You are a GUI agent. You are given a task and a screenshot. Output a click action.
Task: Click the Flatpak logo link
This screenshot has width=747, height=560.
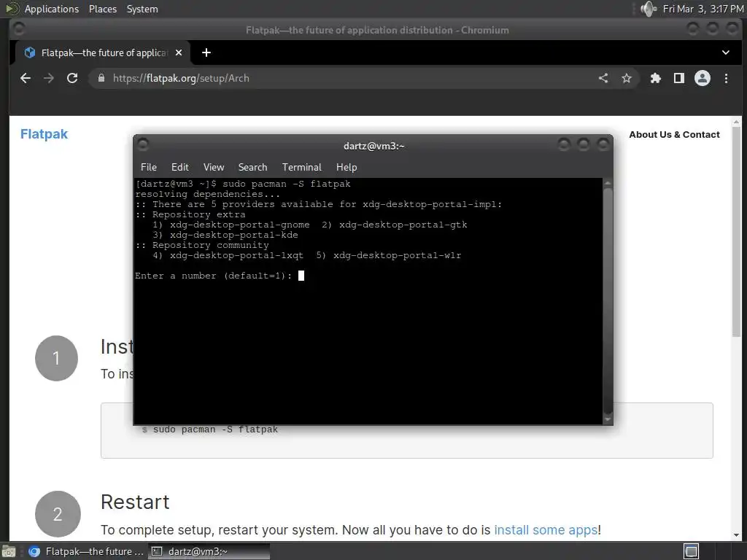(x=44, y=134)
